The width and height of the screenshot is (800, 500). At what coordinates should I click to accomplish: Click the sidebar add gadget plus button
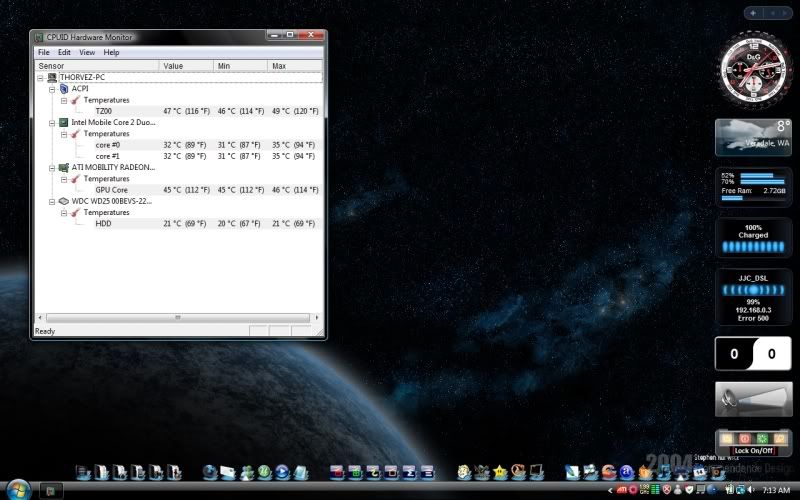pos(753,13)
